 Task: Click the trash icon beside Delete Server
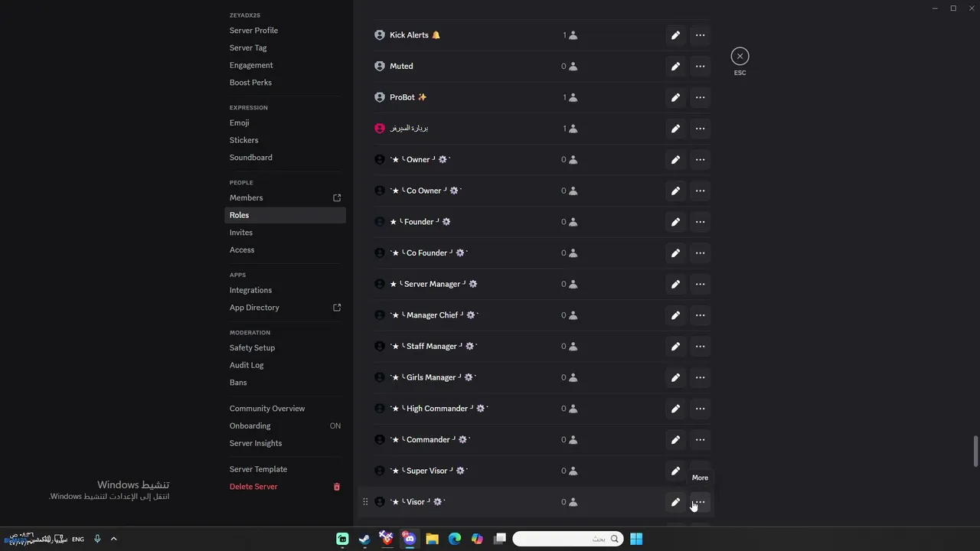pyautogui.click(x=337, y=487)
